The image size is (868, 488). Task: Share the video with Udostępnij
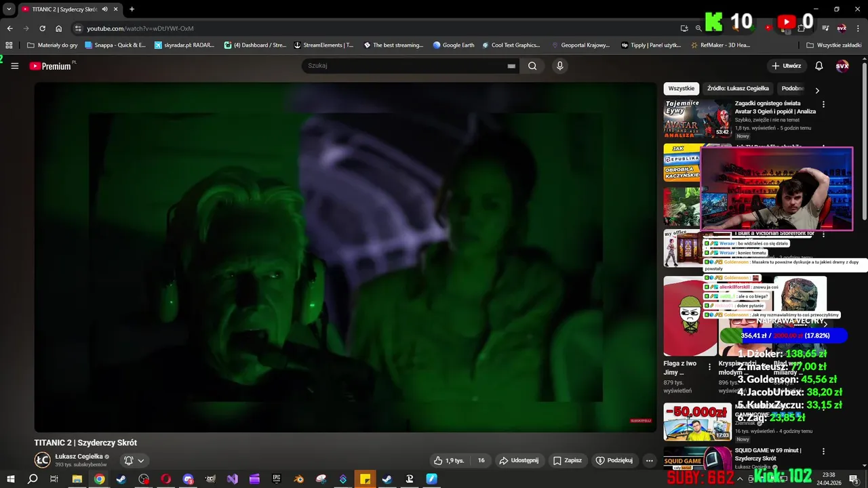pyautogui.click(x=519, y=460)
